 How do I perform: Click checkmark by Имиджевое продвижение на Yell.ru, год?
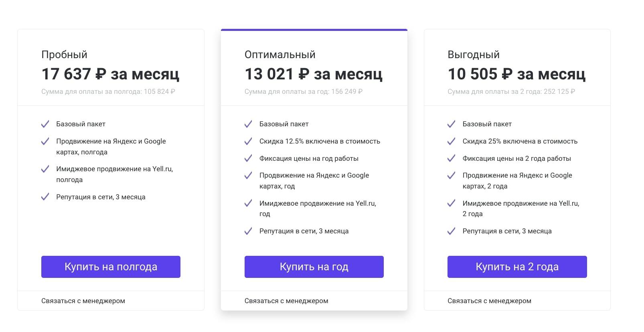(x=248, y=203)
